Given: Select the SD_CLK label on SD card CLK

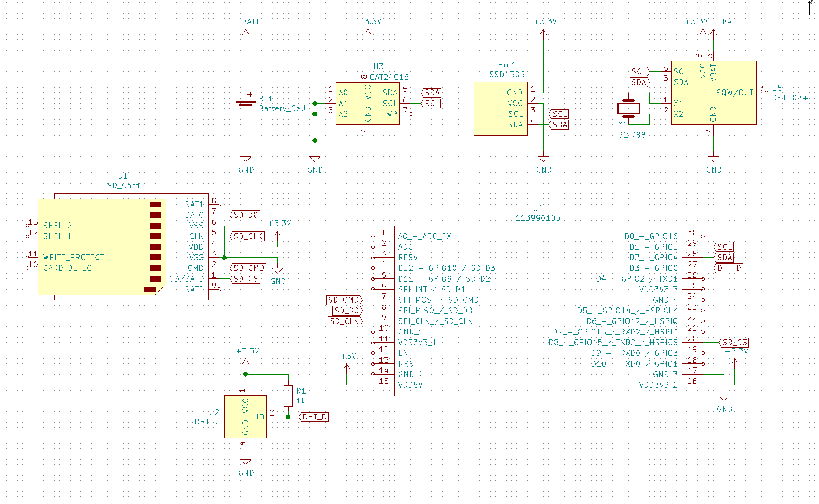Looking at the screenshot, I should point(247,236).
